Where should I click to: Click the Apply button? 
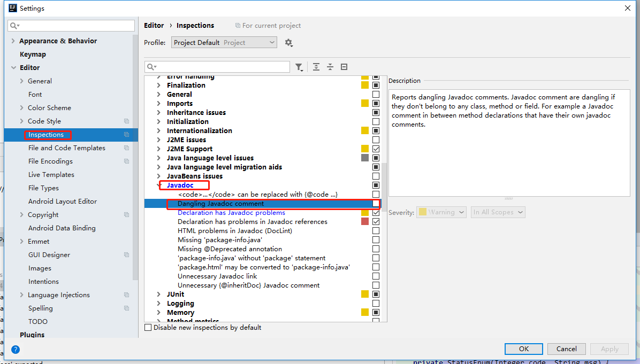[609, 348]
